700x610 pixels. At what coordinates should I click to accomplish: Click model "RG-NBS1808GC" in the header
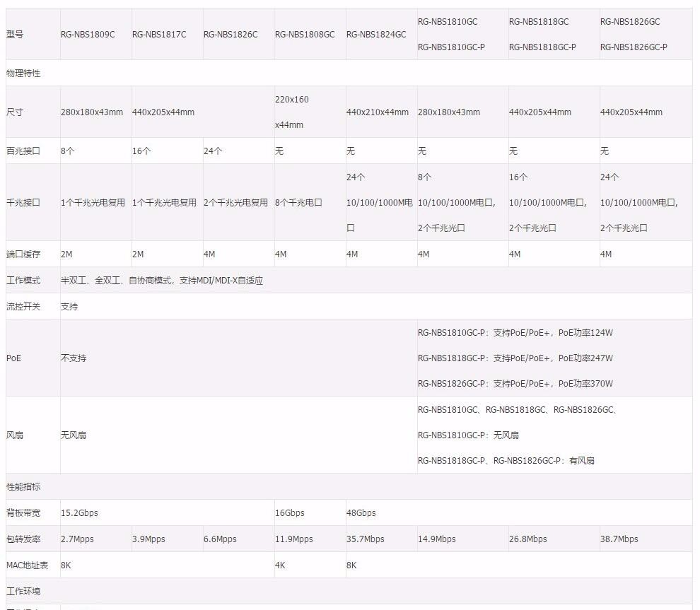tap(305, 35)
